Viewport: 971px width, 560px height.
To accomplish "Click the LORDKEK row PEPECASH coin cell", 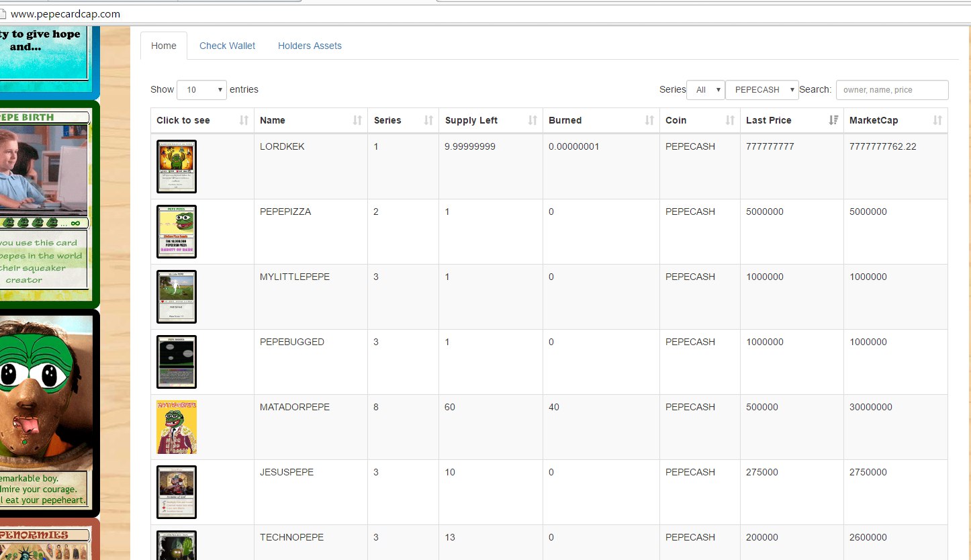I will click(x=700, y=166).
